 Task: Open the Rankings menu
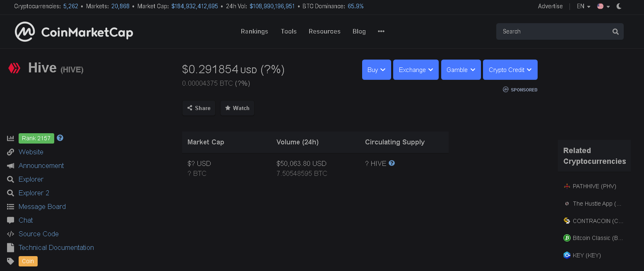(x=254, y=31)
